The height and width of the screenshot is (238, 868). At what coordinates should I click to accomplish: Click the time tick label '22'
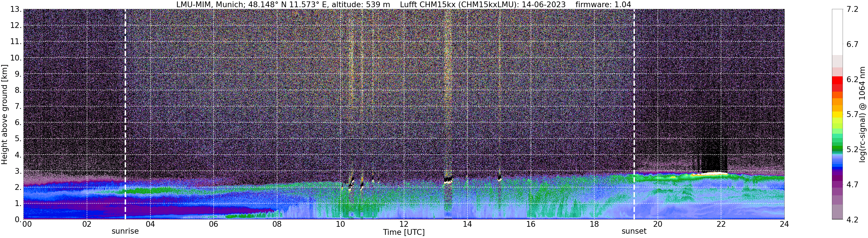721,224
